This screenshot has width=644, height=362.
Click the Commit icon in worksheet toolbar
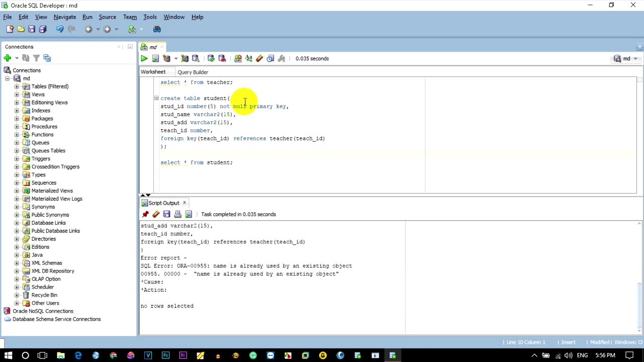pos(211,59)
